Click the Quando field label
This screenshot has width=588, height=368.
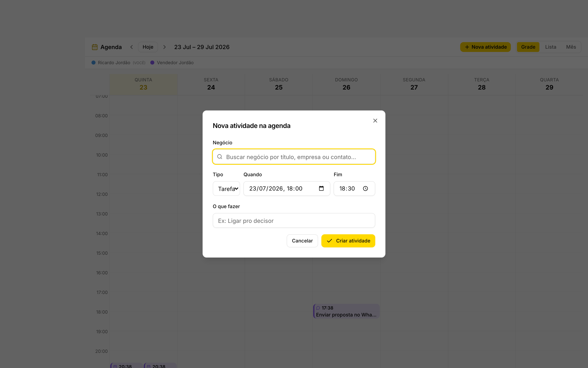(x=253, y=175)
